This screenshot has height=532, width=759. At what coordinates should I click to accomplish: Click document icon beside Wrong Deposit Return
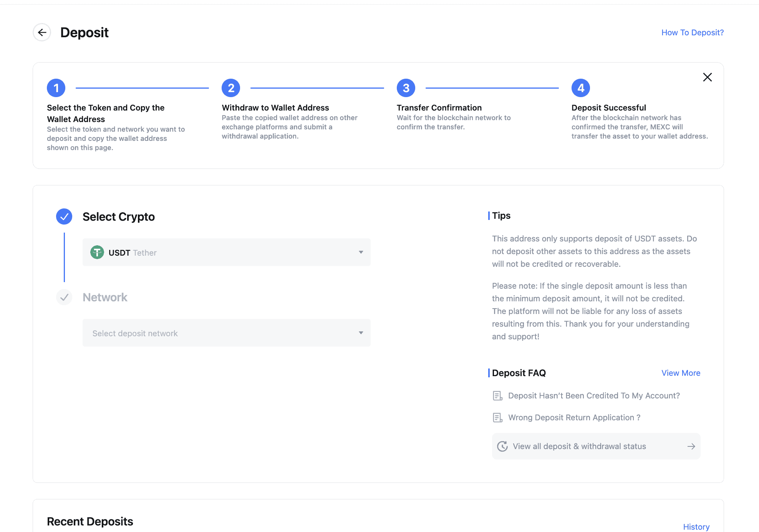click(497, 418)
